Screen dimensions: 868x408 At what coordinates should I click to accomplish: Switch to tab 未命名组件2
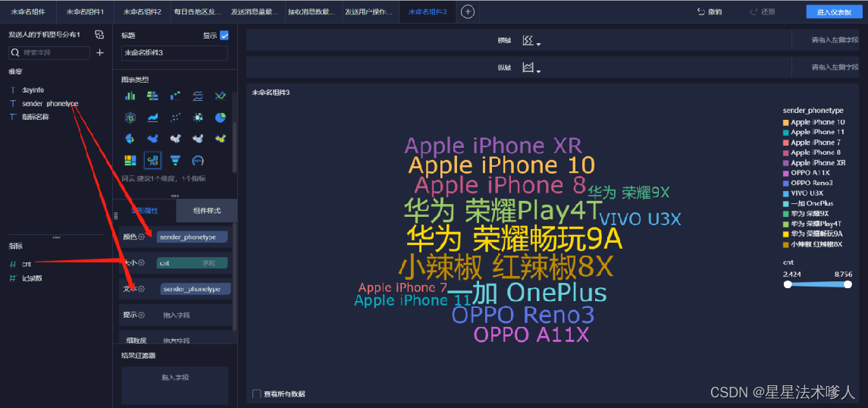[143, 11]
